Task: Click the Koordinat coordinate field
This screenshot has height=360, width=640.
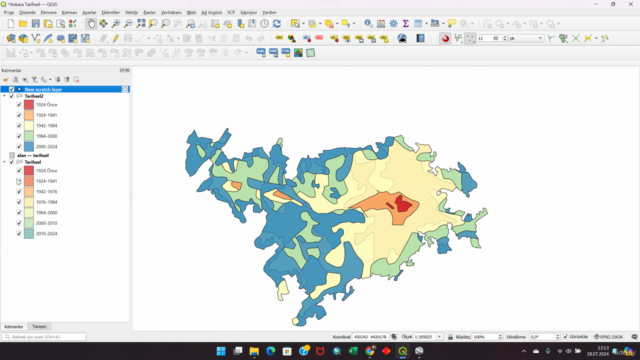Action: click(370, 337)
